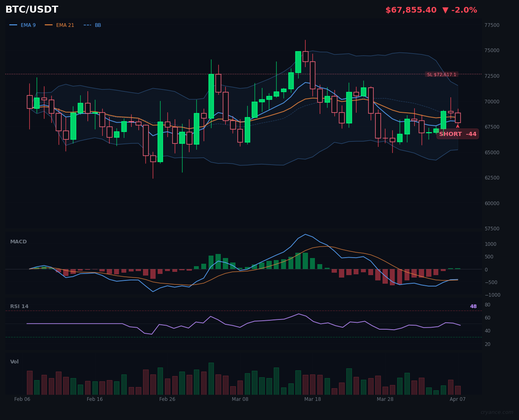
Task: Open the cryance.com watermark link
Action: point(497,412)
